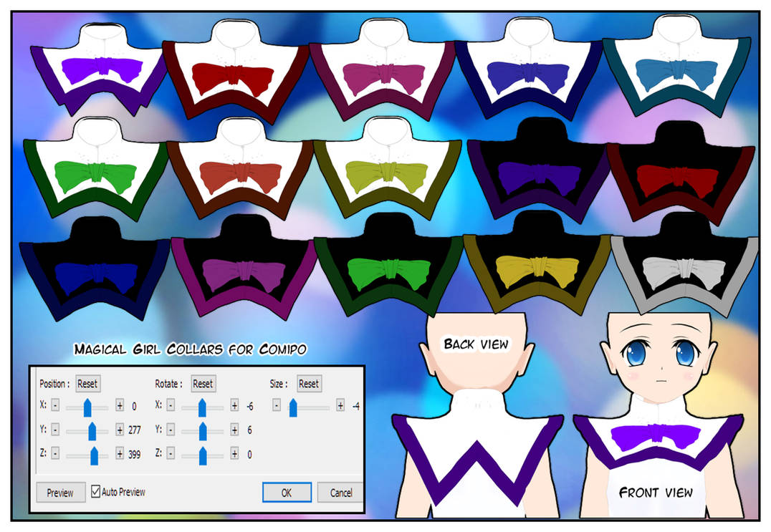This screenshot has height=532, width=771.
Task: Click the Size slider handle
Action: click(292, 407)
